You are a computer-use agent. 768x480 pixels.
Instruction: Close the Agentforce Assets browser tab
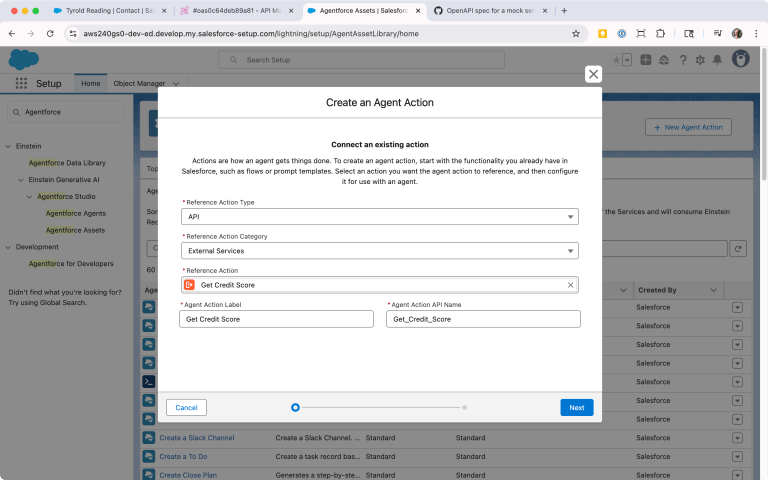[418, 11]
